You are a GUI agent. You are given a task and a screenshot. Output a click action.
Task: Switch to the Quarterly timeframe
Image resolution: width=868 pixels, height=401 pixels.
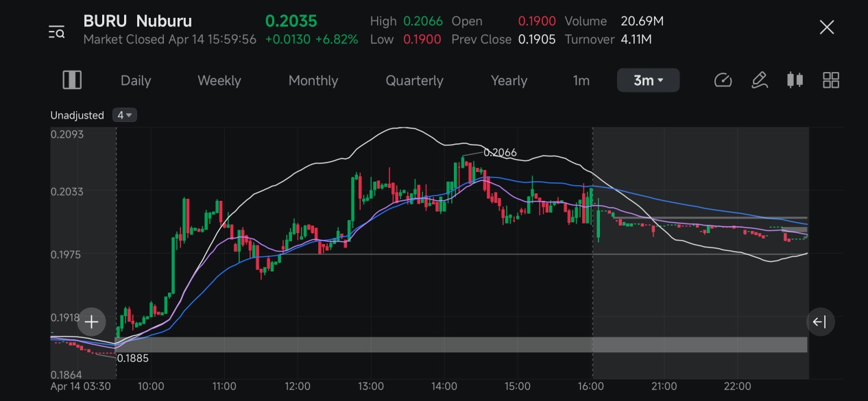pos(415,80)
